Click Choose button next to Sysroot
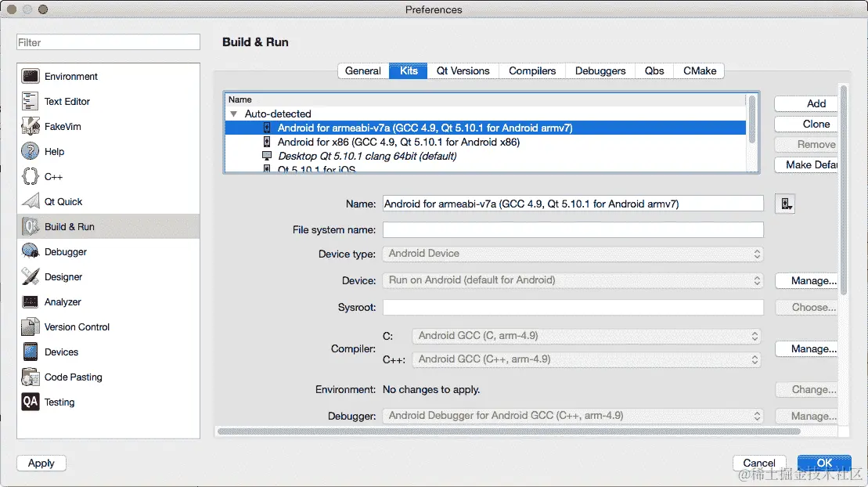 point(806,308)
